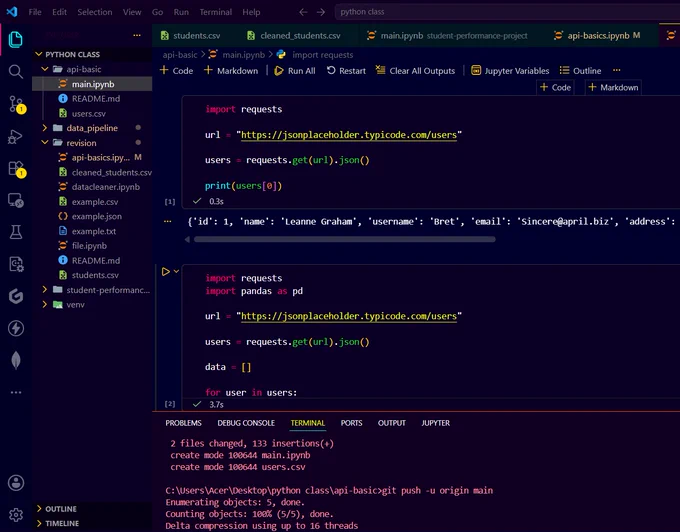
Task: Open the Terminal menu
Action: click(216, 12)
